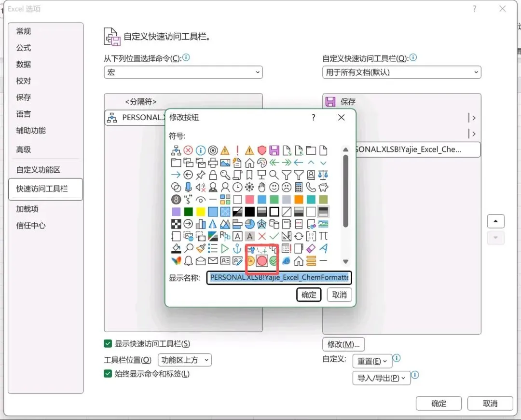Select the red shield symbol
This screenshot has height=420, width=521.
pos(262,150)
